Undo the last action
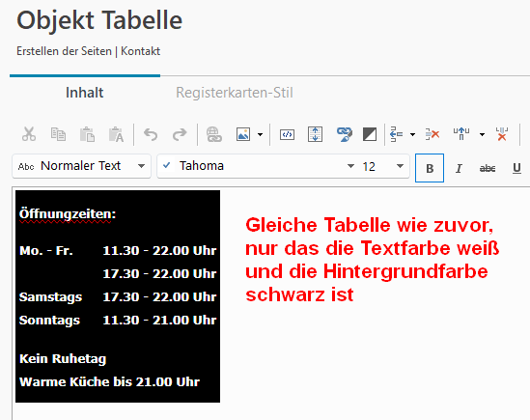Screen dimensions: 530x420 [x=151, y=134]
